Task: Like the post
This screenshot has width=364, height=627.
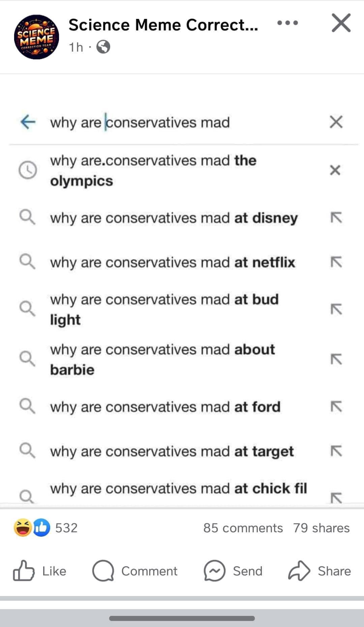Action: [x=40, y=571]
